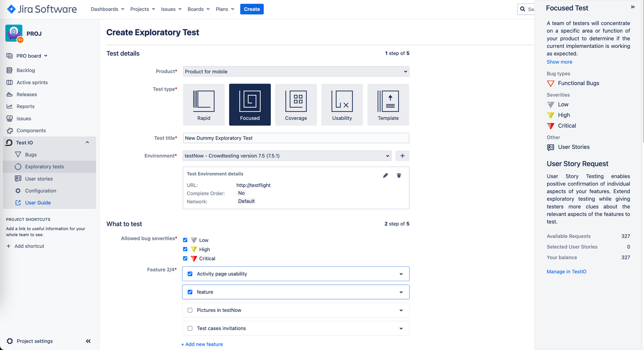Image resolution: width=644 pixels, height=350 pixels.
Task: Click the Critical severity red triangle in panel
Action: pyautogui.click(x=551, y=126)
